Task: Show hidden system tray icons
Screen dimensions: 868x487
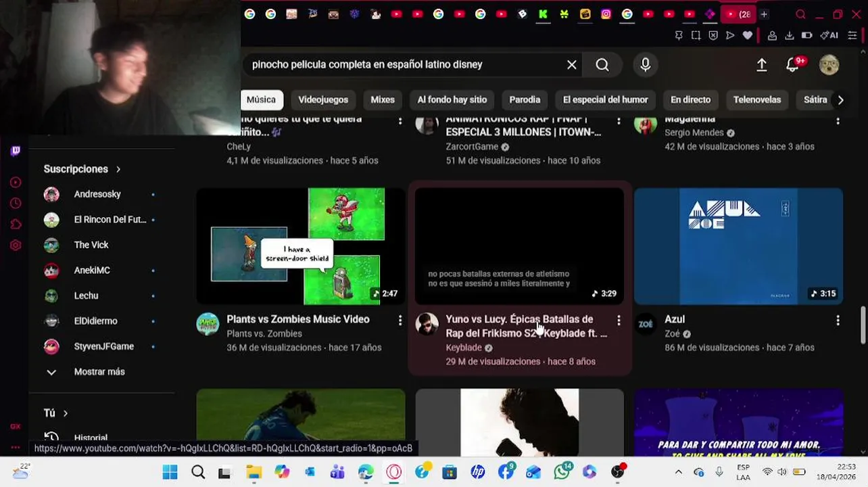Action: 678,472
